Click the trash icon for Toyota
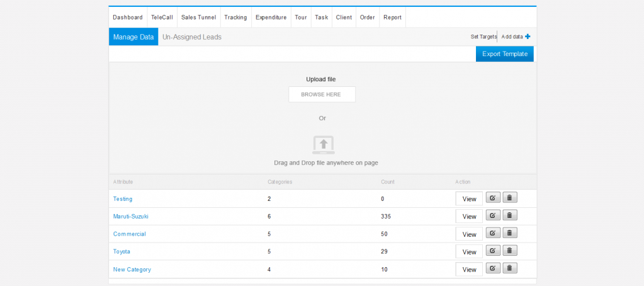The image size is (644, 286). coord(510,251)
